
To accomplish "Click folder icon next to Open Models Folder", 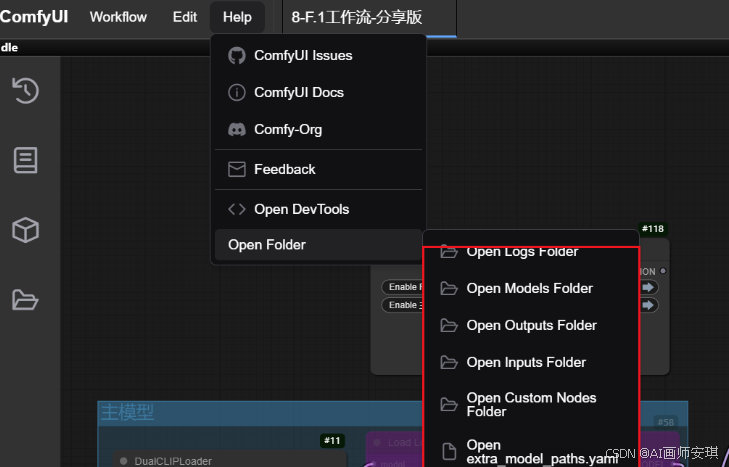I will pos(449,288).
